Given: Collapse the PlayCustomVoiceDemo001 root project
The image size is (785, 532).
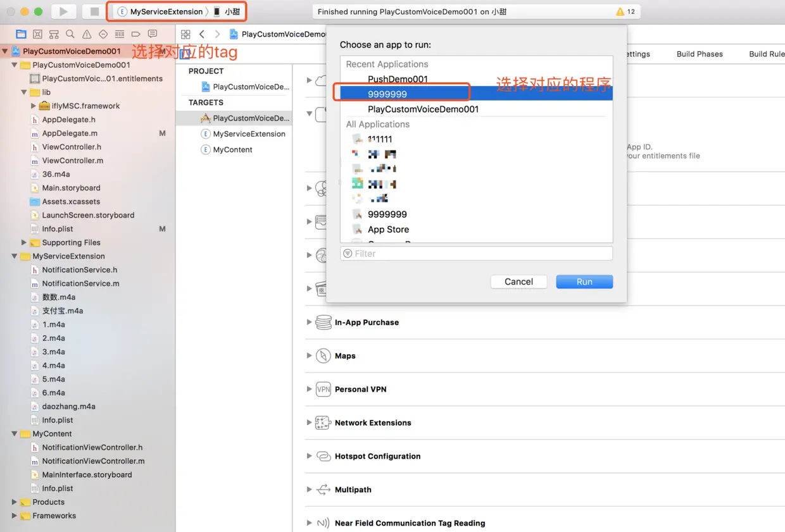Looking at the screenshot, I should pyautogui.click(x=5, y=51).
